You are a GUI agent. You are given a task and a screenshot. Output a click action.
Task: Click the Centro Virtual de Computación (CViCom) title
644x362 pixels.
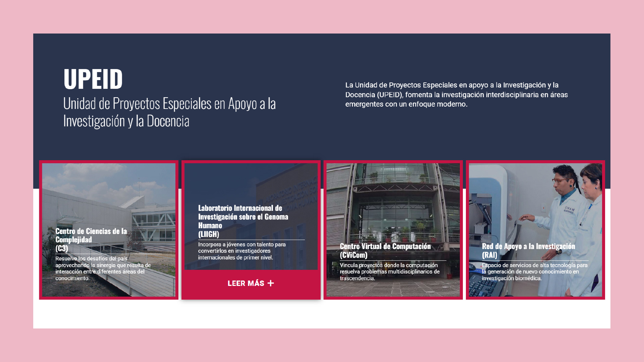click(385, 250)
